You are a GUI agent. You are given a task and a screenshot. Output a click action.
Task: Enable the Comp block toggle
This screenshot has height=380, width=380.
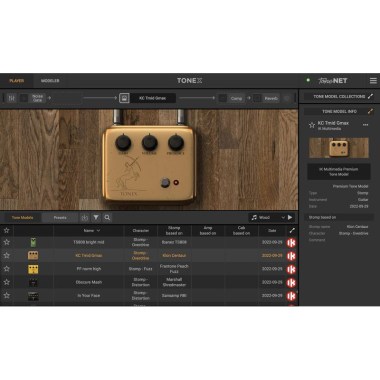223,98
